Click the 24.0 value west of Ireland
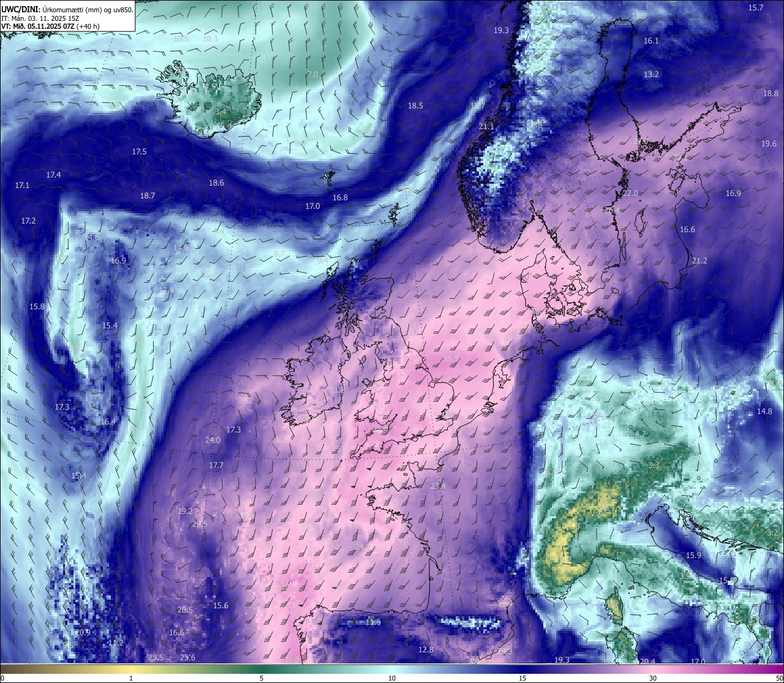The width and height of the screenshot is (784, 683). (213, 440)
